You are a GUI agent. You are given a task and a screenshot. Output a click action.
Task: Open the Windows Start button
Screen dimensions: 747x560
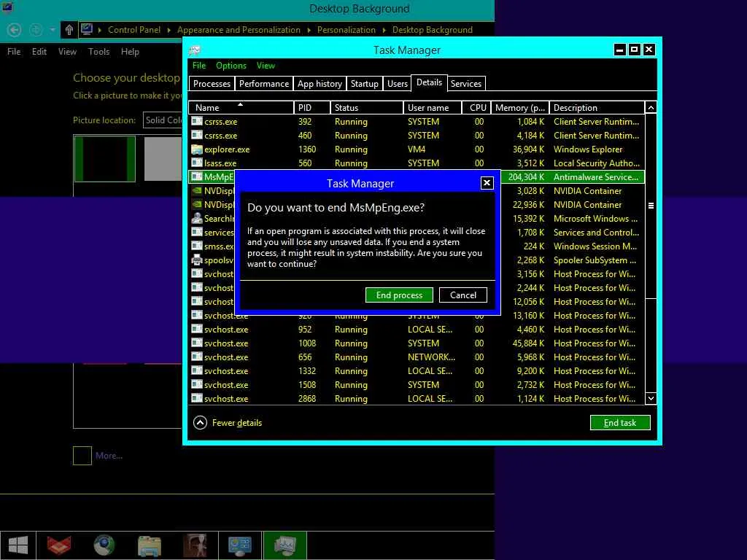18,545
